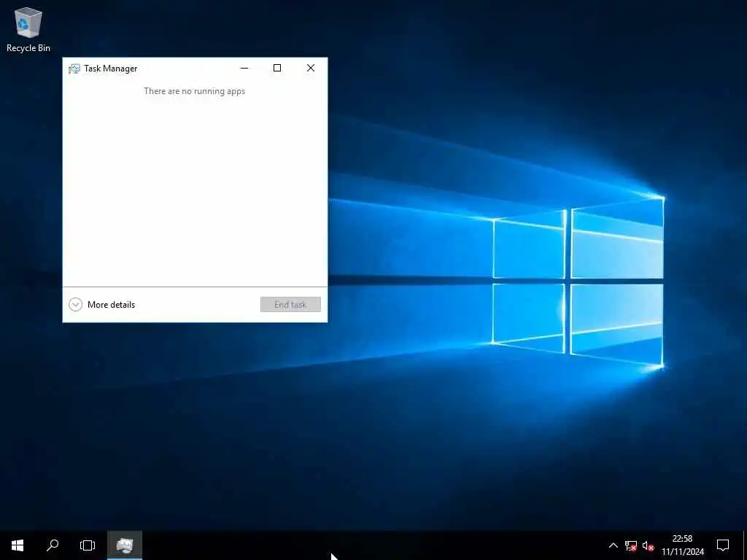Open the Windows Start menu
Viewport: 747px width, 560px height.
coord(18,545)
